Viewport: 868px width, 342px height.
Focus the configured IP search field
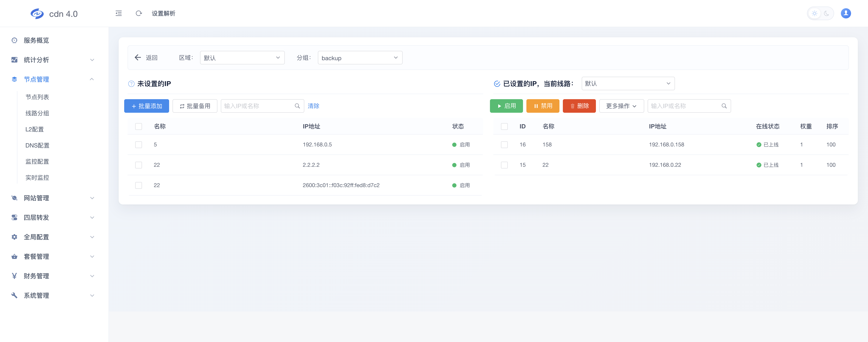pyautogui.click(x=689, y=106)
